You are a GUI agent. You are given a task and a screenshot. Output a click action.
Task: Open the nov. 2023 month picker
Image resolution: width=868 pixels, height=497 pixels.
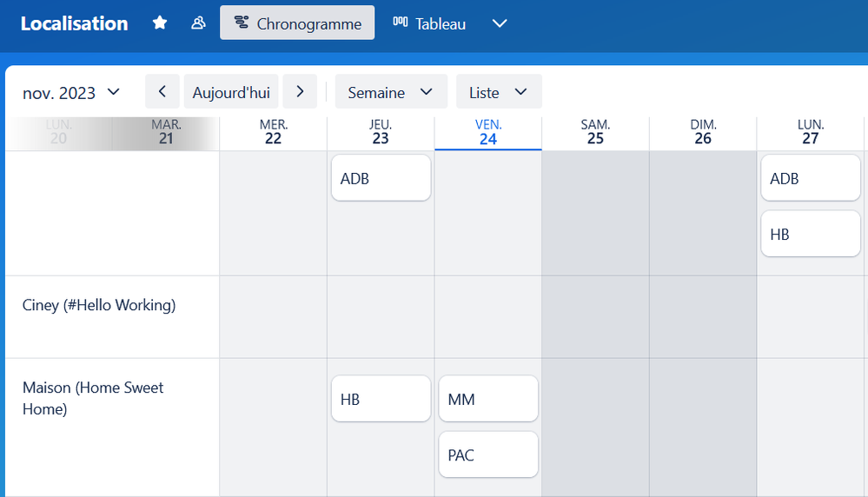[x=71, y=92]
